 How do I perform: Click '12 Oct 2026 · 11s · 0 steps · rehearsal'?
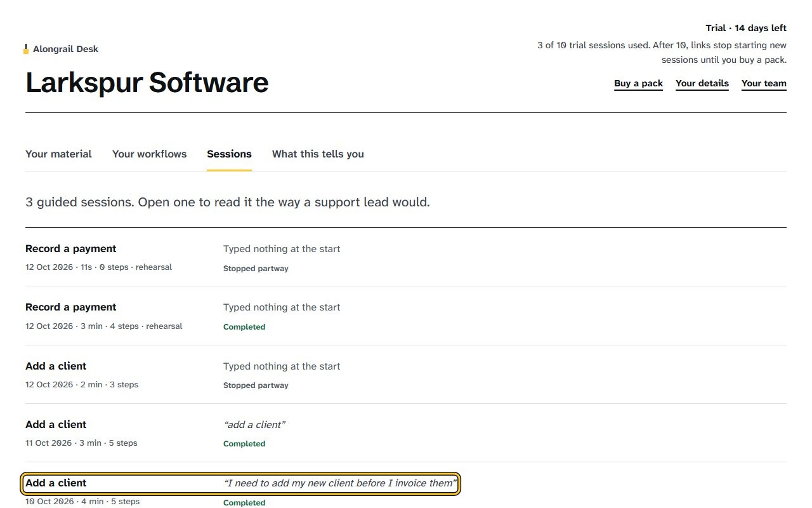coord(98,267)
